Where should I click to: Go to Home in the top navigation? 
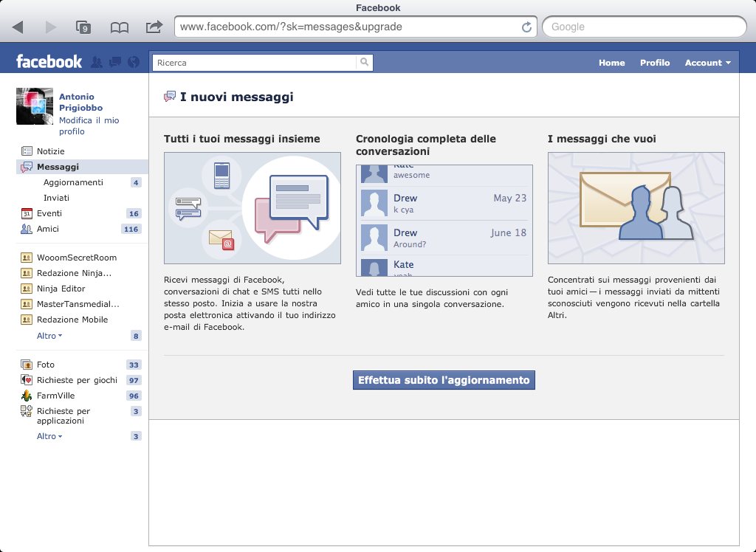[611, 63]
